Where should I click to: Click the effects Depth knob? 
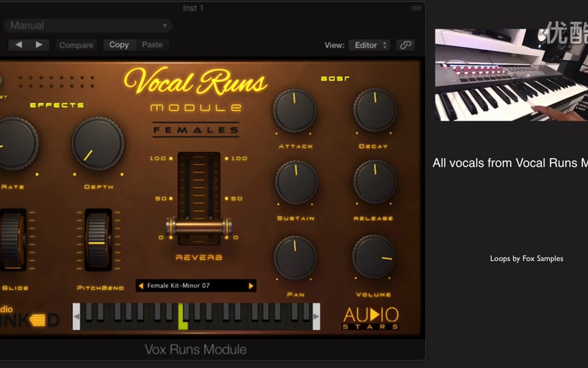(x=97, y=143)
